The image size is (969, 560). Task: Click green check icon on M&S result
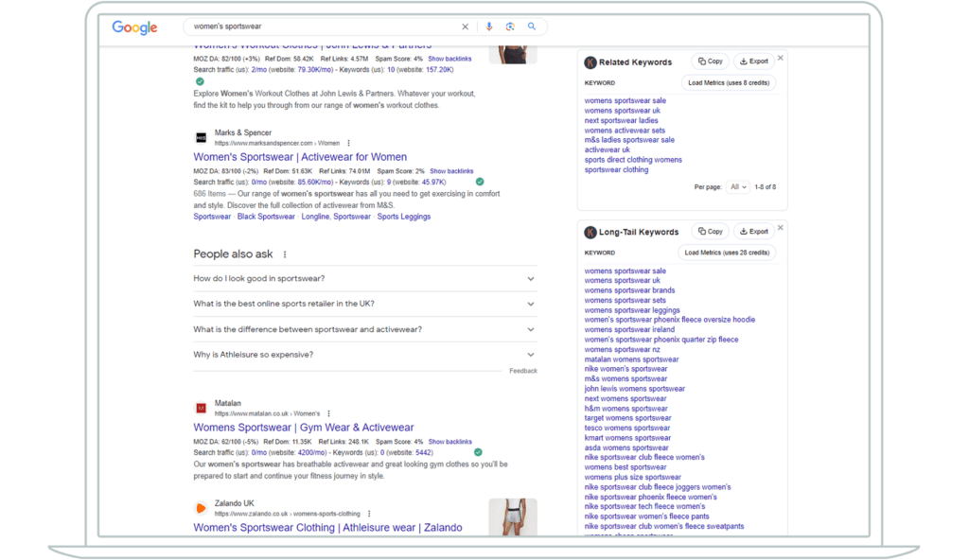(480, 182)
